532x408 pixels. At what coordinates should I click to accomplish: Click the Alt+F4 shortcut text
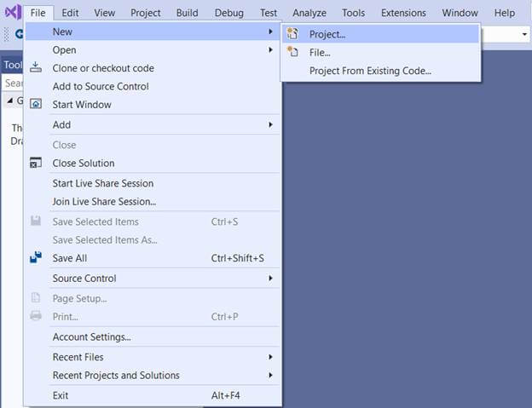[226, 395]
